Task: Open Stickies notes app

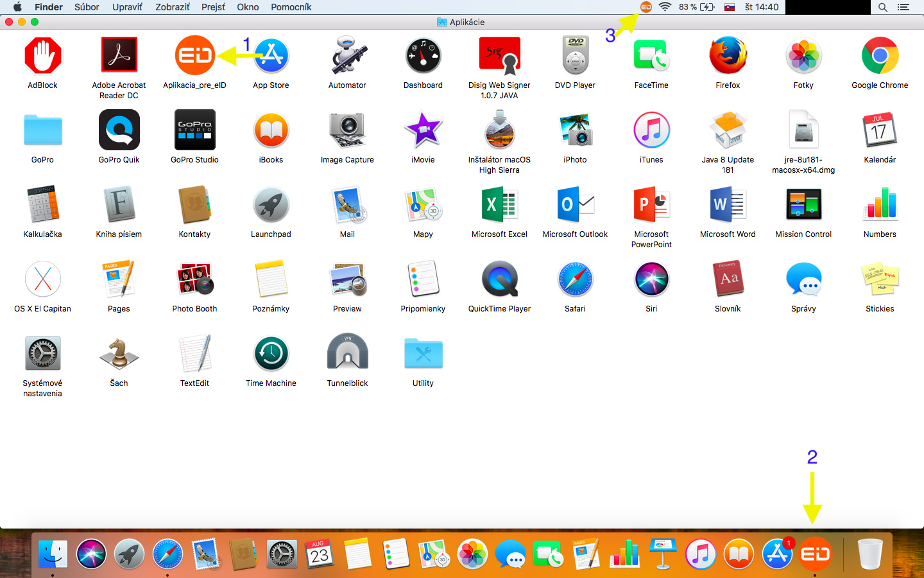Action: tap(880, 279)
